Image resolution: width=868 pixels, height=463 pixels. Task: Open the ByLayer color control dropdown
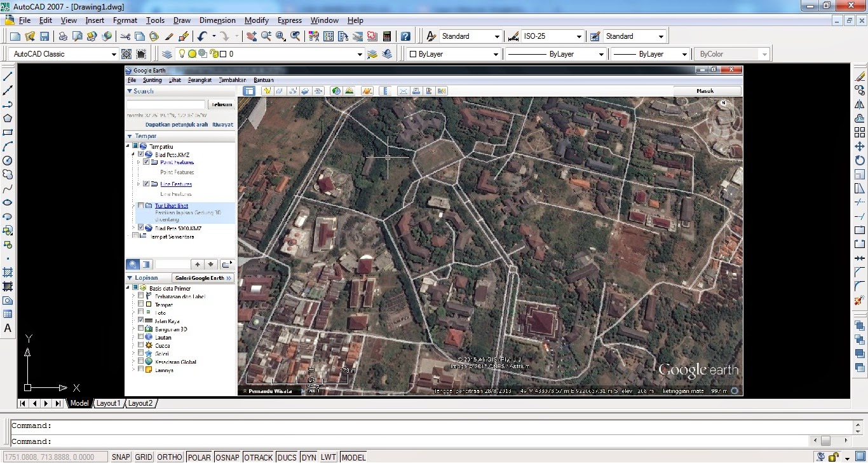[454, 54]
